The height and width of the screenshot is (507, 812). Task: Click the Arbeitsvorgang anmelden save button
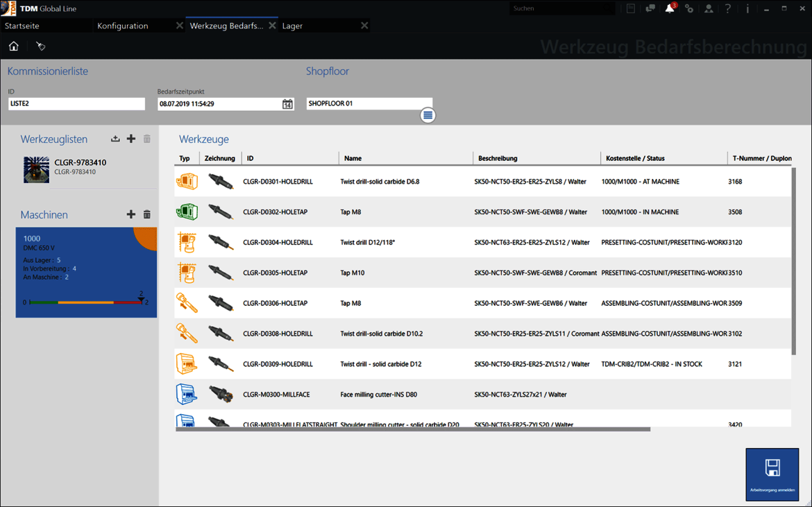click(772, 474)
